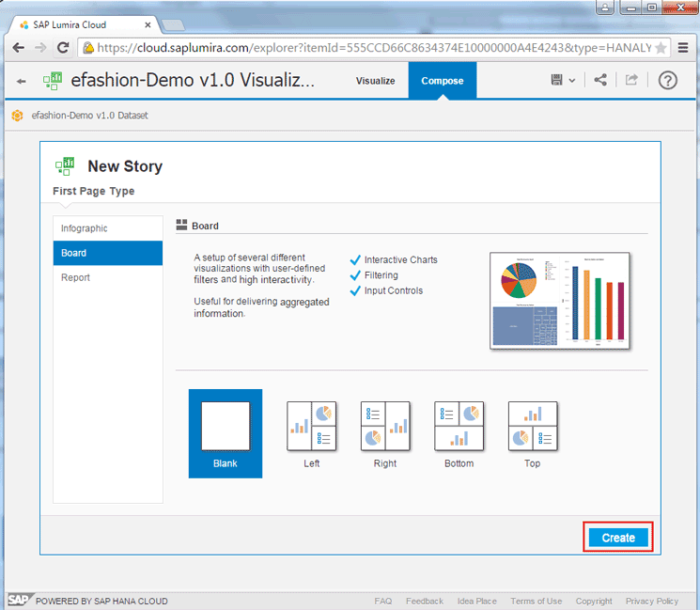The width and height of the screenshot is (700, 610).
Task: Click the efashion-Demo v1.0 Dataset label
Action: (90, 116)
